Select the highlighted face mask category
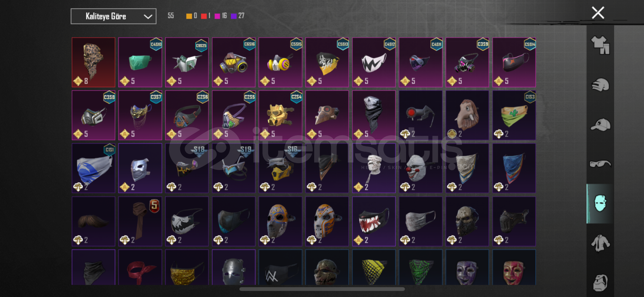Screen dimensions: 644x297 point(600,204)
